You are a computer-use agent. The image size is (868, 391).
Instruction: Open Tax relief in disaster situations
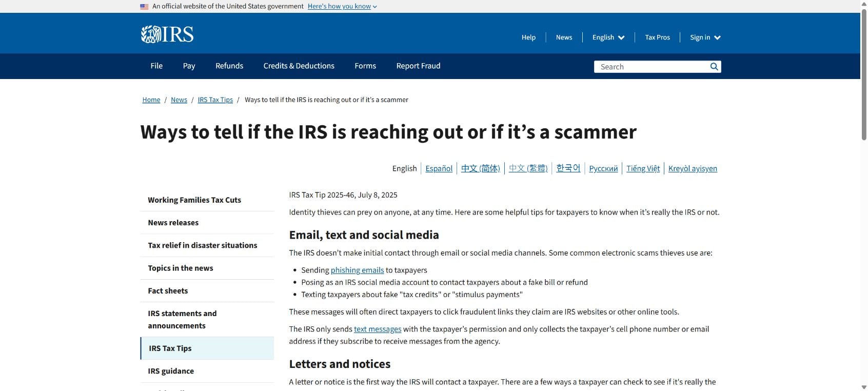[207, 245]
